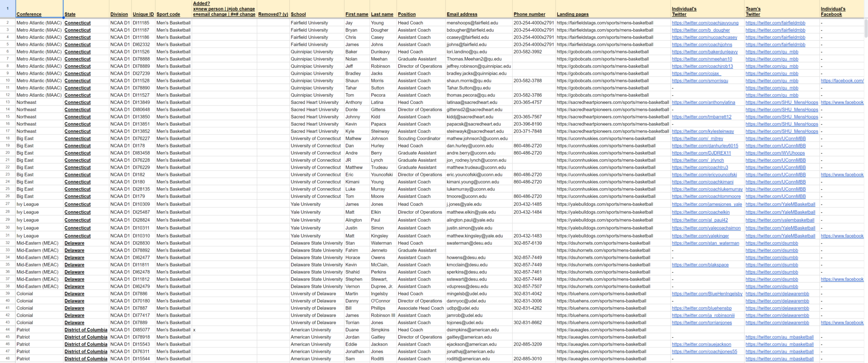The image size is (868, 363).
Task: Follow the twitter.com/blakspace link
Action: [700, 265]
